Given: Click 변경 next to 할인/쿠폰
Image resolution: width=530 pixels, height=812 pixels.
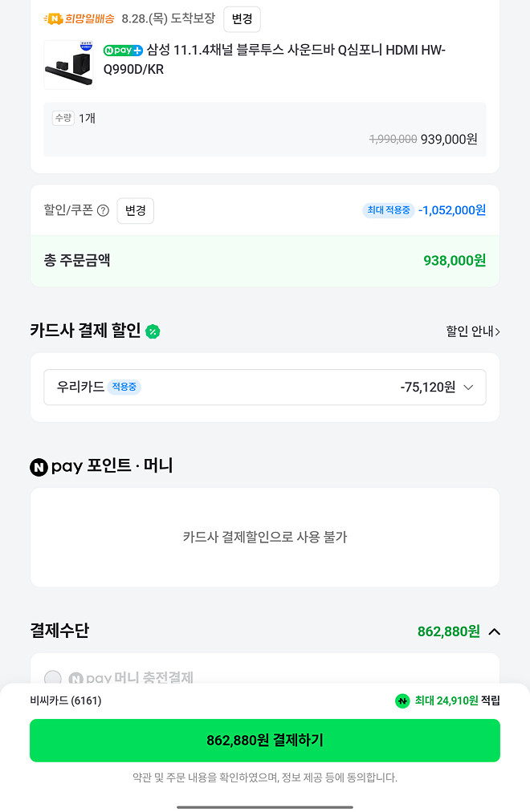Looking at the screenshot, I should click(135, 210).
